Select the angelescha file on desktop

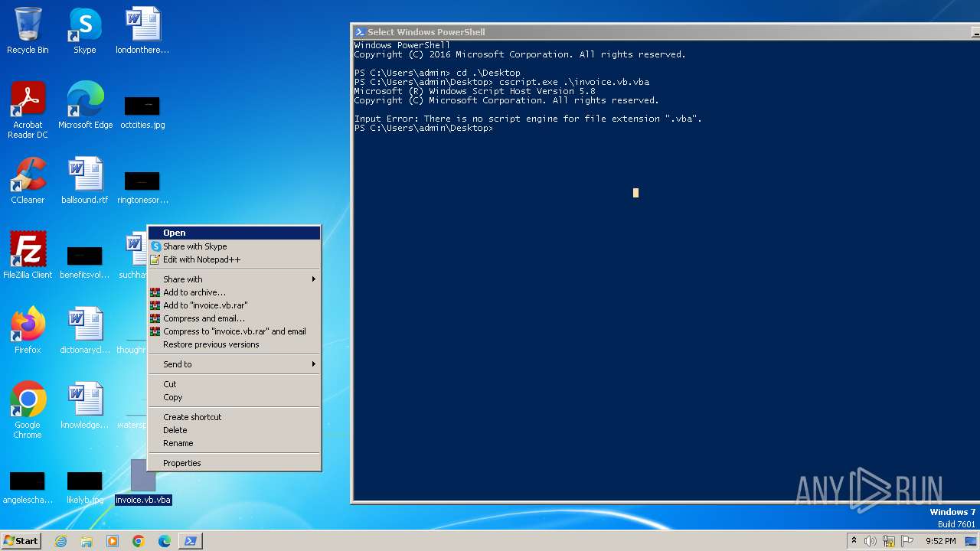[x=28, y=488]
